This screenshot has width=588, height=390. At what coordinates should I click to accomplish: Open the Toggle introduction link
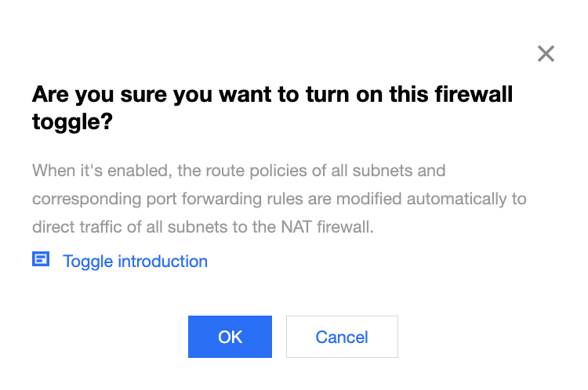click(135, 262)
